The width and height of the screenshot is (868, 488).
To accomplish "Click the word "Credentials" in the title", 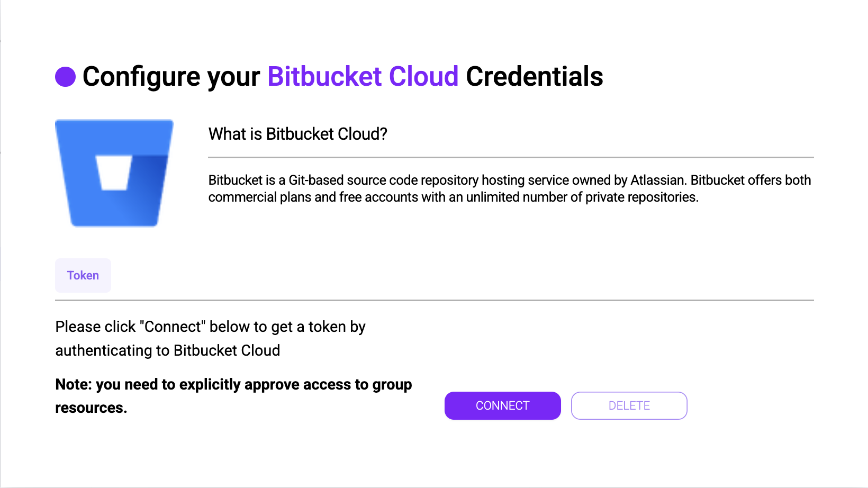I will tap(534, 77).
